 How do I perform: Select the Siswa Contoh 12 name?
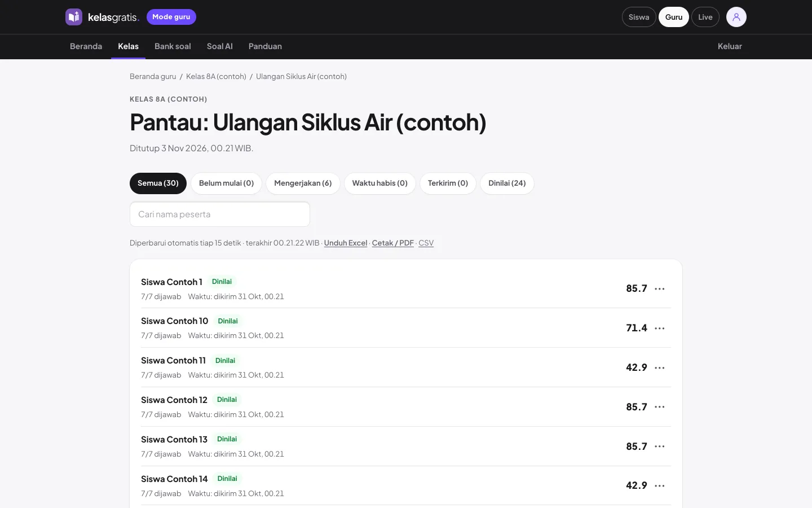pos(174,400)
